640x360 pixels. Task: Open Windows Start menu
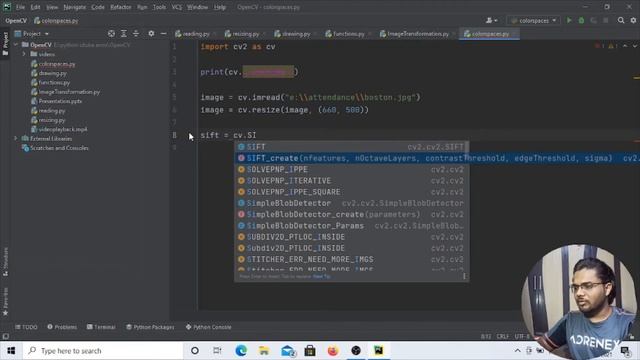[x=11, y=351]
